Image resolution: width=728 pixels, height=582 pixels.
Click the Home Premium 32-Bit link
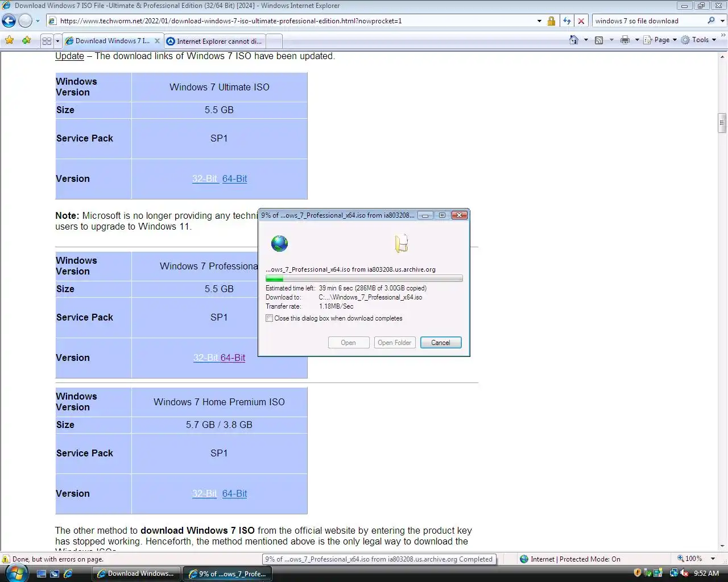(x=204, y=493)
